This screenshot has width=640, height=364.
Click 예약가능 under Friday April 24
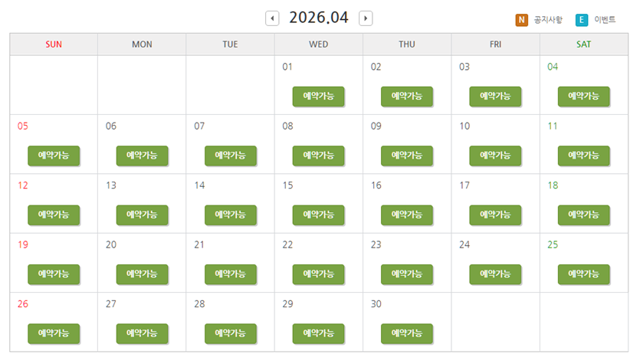point(495,274)
